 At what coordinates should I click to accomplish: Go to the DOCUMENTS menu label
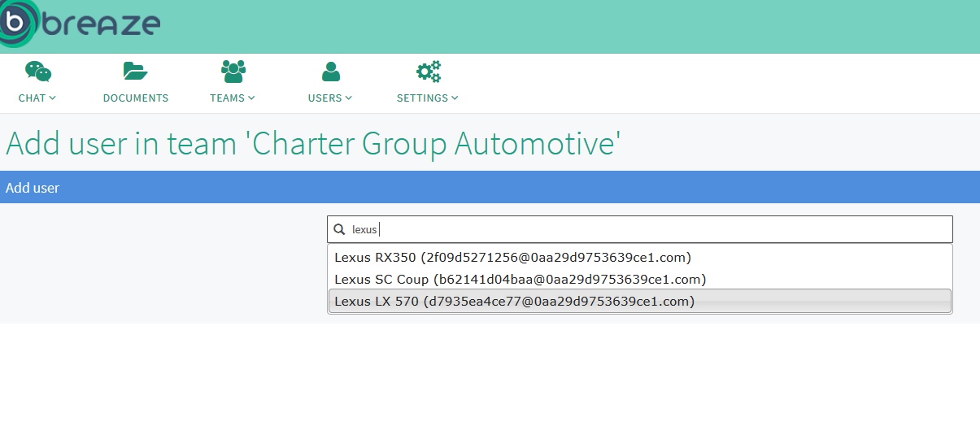coord(136,98)
